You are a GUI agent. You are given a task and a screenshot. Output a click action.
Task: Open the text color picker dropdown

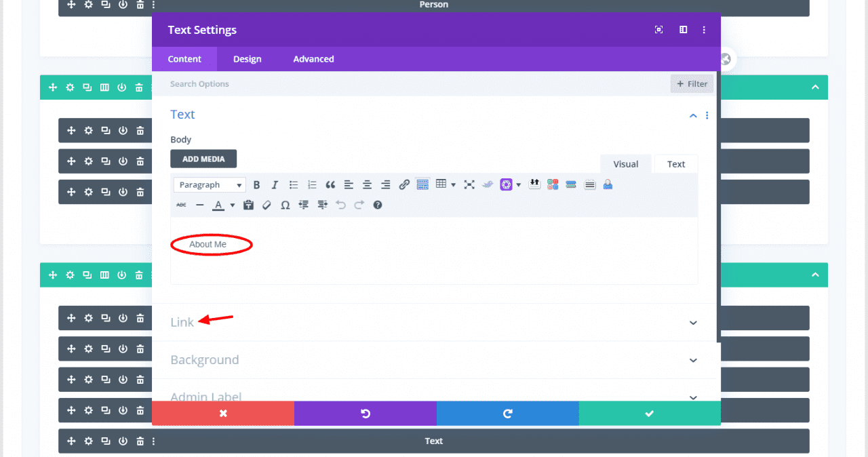[233, 205]
